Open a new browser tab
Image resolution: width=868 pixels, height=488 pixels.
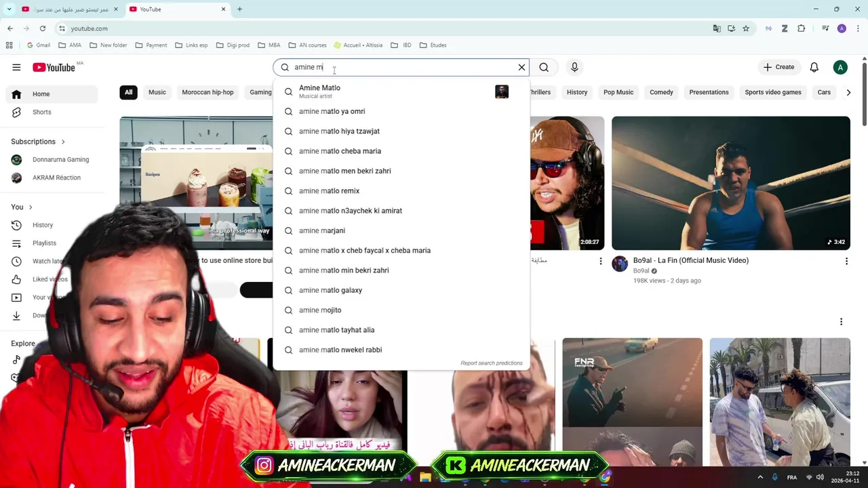pyautogui.click(x=239, y=9)
